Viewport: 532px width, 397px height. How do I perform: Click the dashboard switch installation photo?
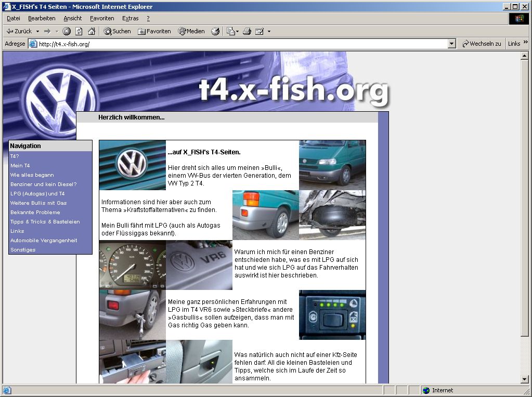tap(133, 362)
